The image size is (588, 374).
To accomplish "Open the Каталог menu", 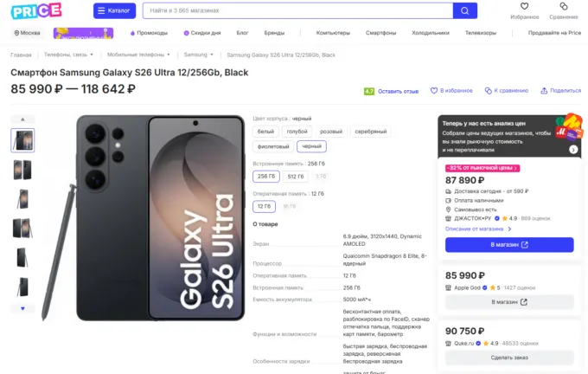I will pos(113,11).
